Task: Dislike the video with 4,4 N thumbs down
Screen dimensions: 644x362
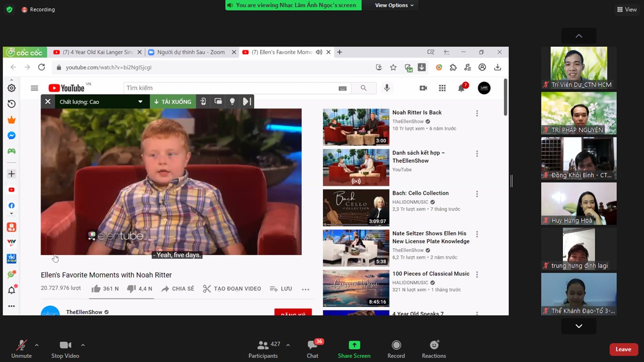Action: pos(139,289)
